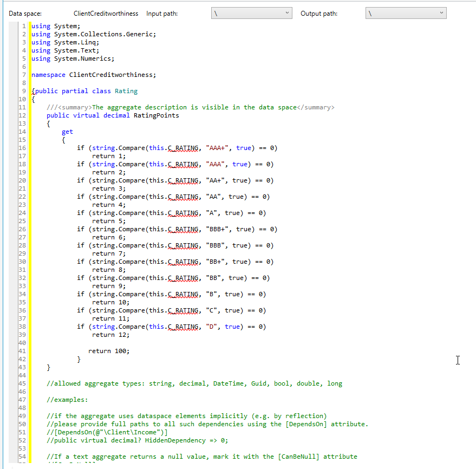Image resolution: width=476 pixels, height=469 pixels.
Task: Click the summary comment on line 11
Action: (190, 107)
